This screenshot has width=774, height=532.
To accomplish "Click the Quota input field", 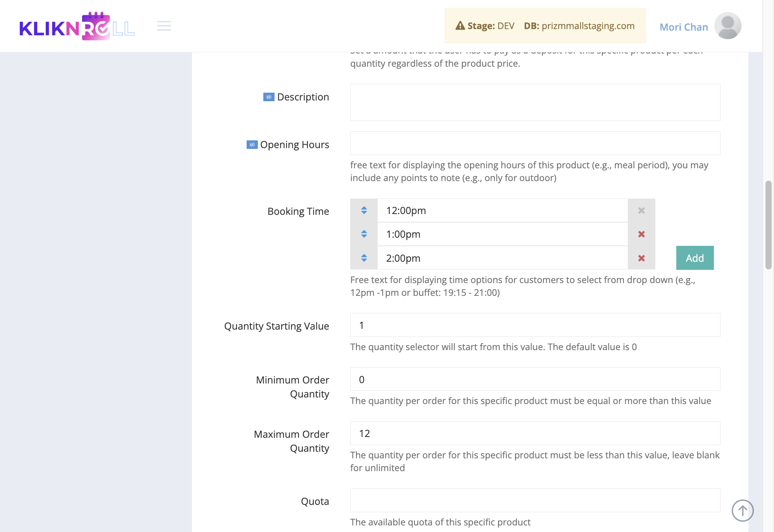I will click(535, 501).
